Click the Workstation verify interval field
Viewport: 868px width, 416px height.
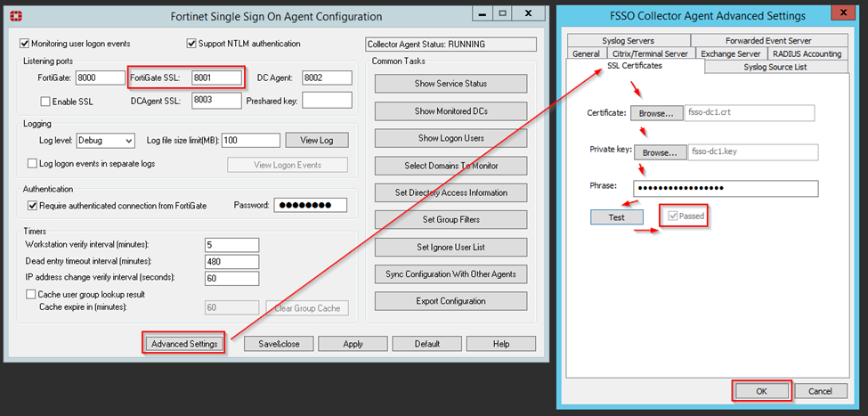click(x=232, y=245)
